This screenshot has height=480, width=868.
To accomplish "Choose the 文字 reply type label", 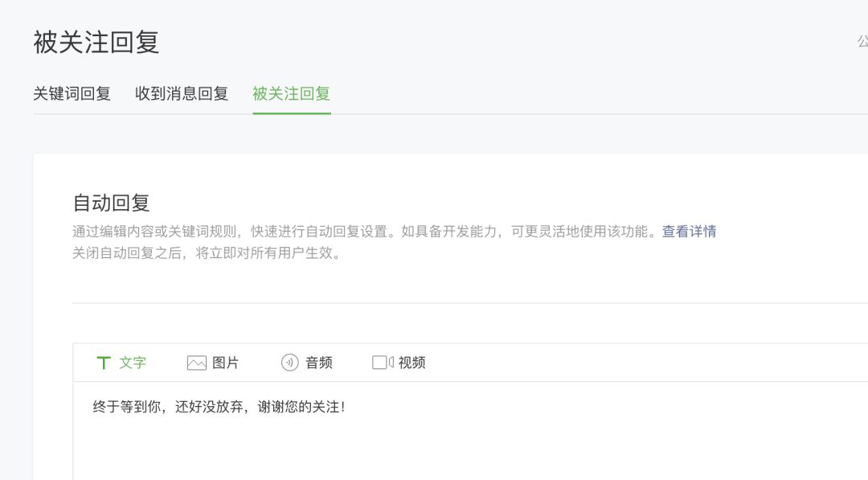I will [133, 363].
